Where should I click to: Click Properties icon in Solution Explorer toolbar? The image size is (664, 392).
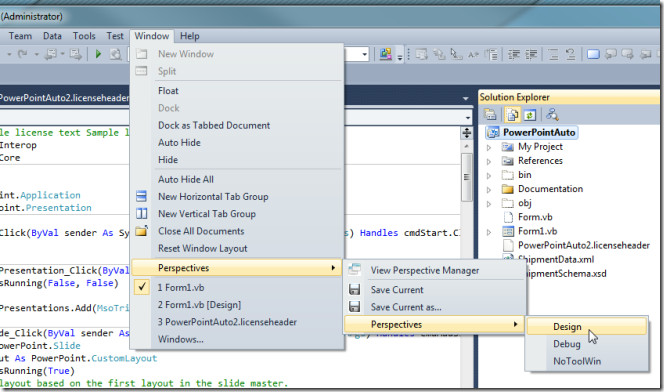click(490, 114)
